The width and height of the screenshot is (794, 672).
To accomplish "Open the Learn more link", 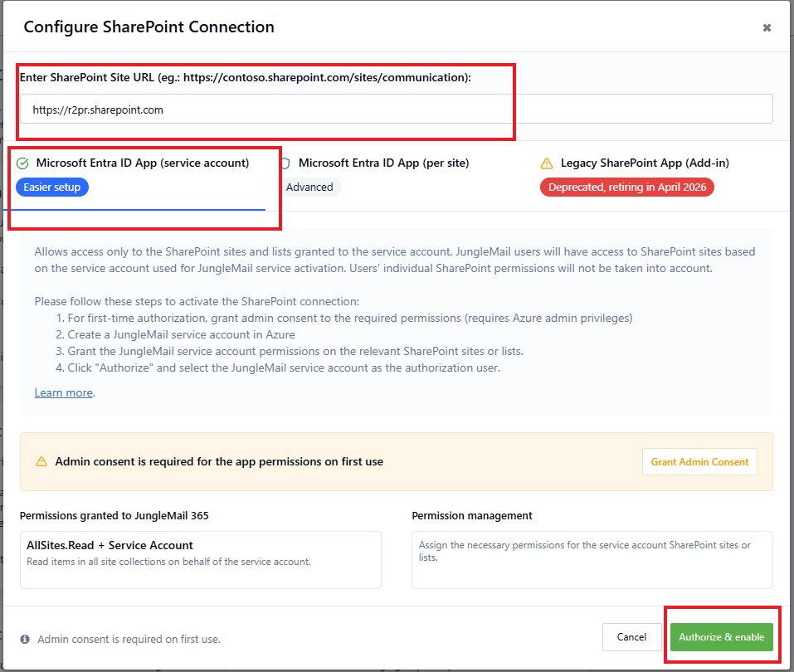I will click(x=63, y=392).
